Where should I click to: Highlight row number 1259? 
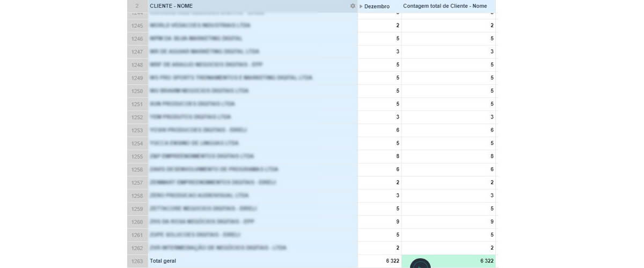pos(137,209)
